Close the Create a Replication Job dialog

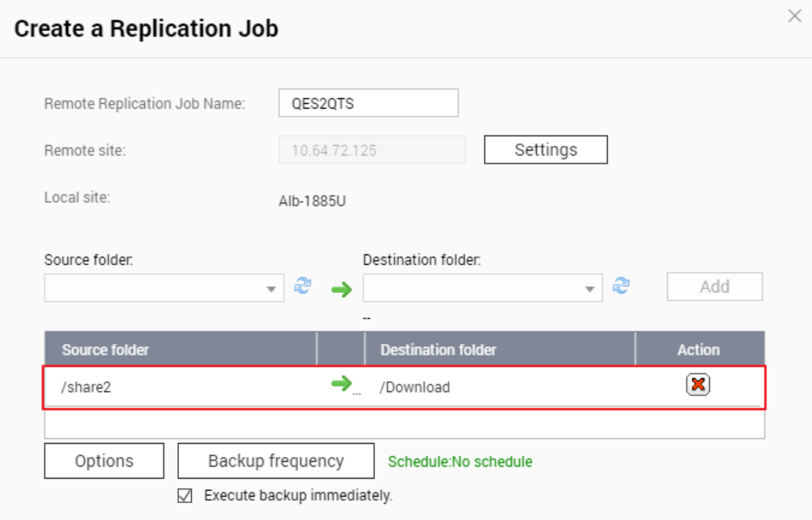(794, 15)
